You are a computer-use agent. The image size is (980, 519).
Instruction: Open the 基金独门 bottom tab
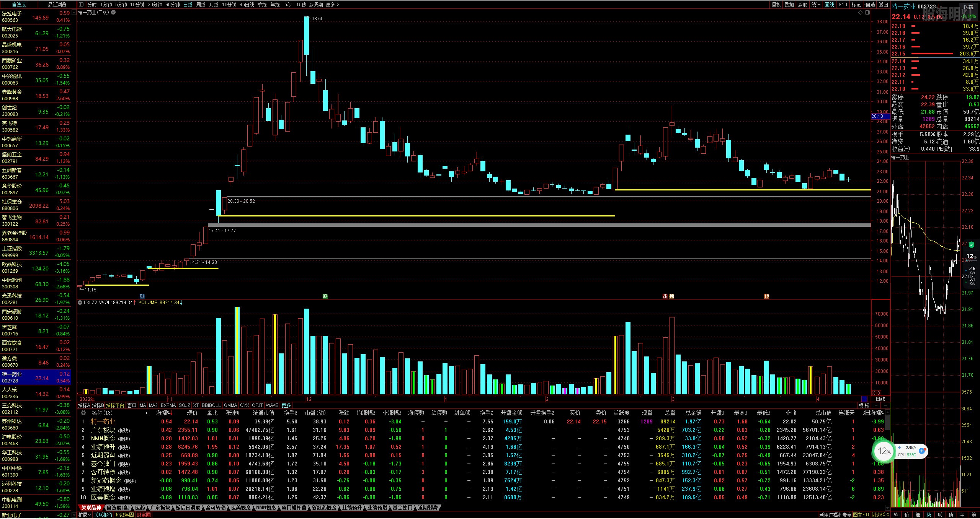402,508
